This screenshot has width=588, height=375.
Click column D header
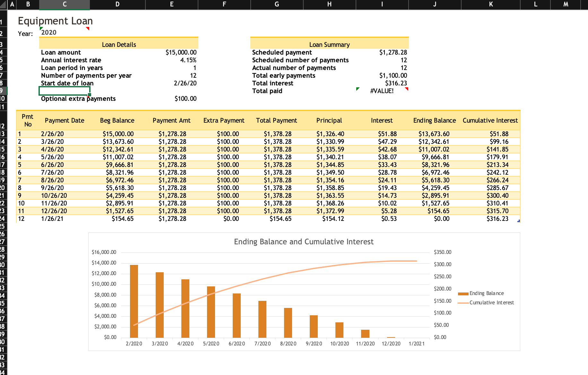[117, 4]
